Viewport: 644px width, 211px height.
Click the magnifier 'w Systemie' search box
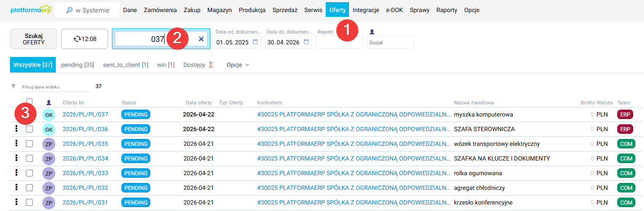coord(87,10)
